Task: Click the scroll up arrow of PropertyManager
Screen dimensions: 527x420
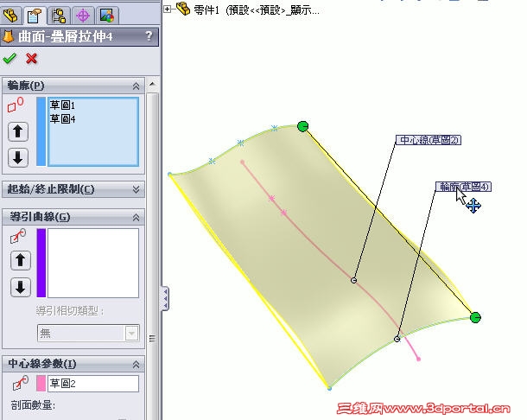Action: coord(152,84)
